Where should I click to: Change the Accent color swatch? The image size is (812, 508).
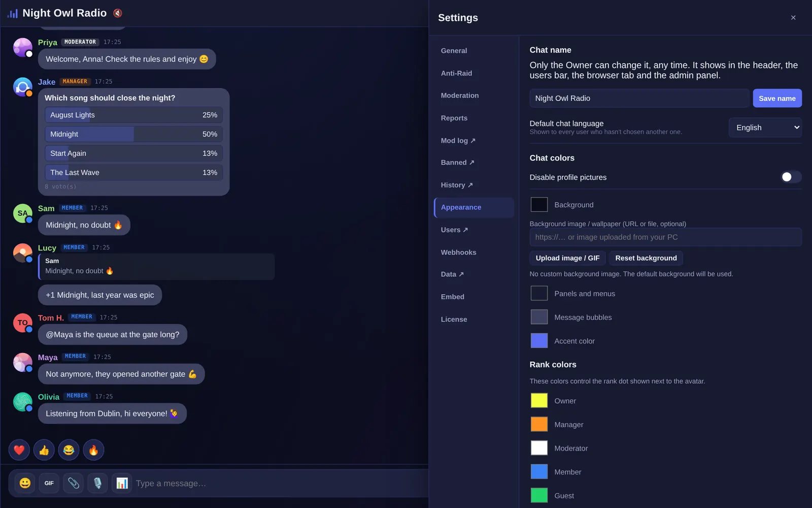tap(539, 341)
